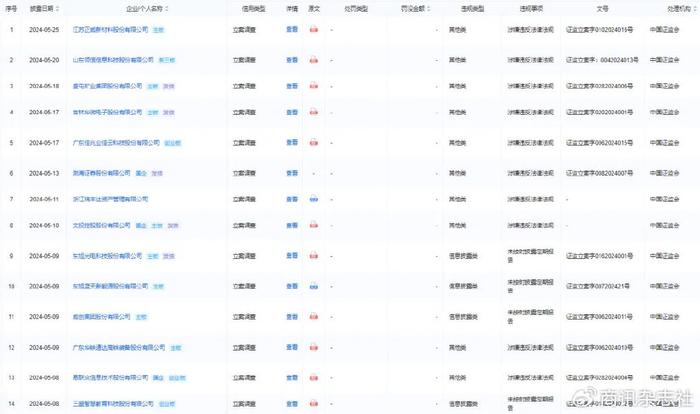Screen dimensions: 700x414
Task: Select the date 2024-05-25 in row 1
Action: pyautogui.click(x=44, y=29)
